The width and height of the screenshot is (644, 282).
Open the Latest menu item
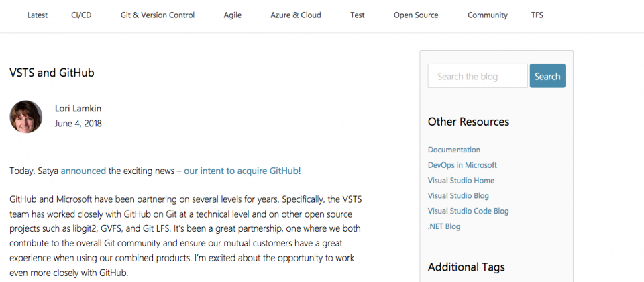(38, 15)
